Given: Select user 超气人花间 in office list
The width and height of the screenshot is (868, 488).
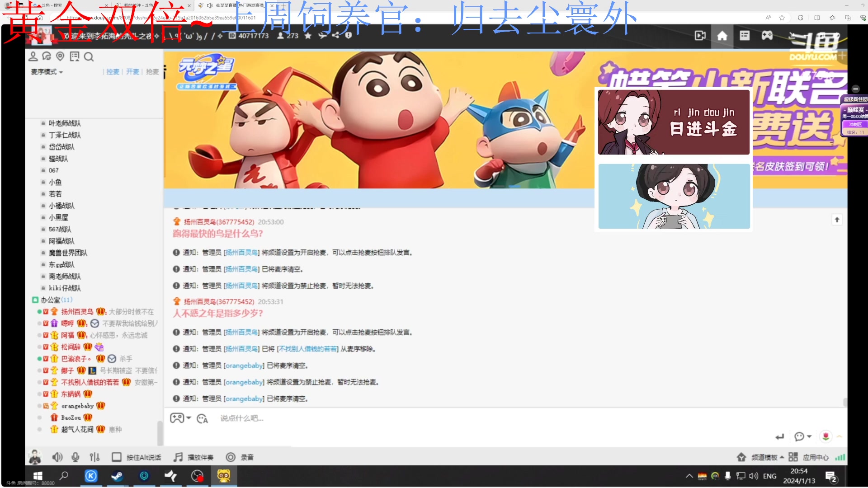Looking at the screenshot, I should [77, 429].
